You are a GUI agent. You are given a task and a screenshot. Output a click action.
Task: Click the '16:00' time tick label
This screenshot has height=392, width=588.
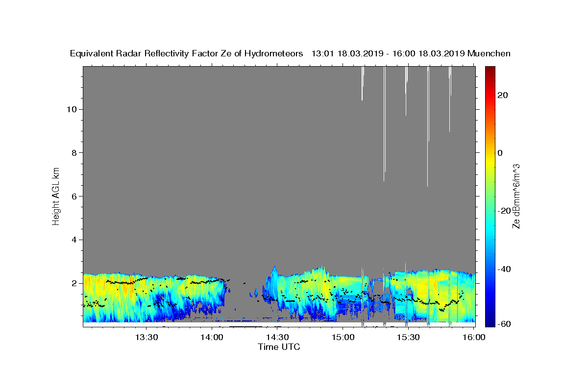473,338
